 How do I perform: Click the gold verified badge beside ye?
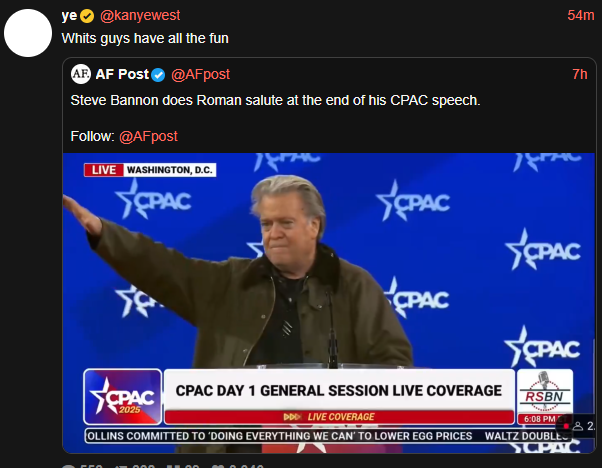click(87, 16)
